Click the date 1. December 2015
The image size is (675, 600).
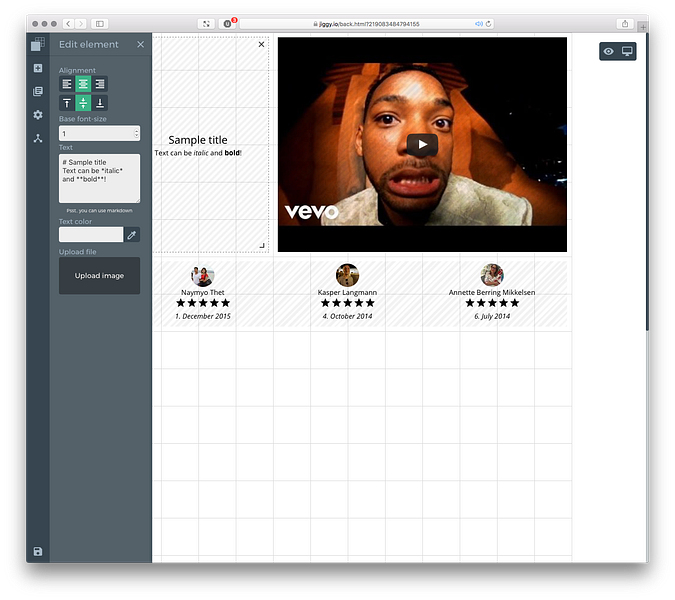click(203, 316)
